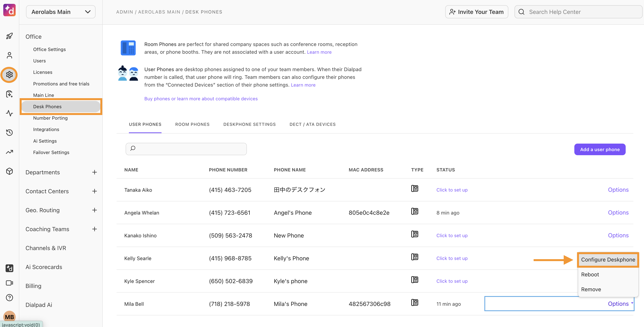This screenshot has height=327, width=644.
Task: Click the desk phone type icon for Kyle Spencer
Action: pos(415,279)
